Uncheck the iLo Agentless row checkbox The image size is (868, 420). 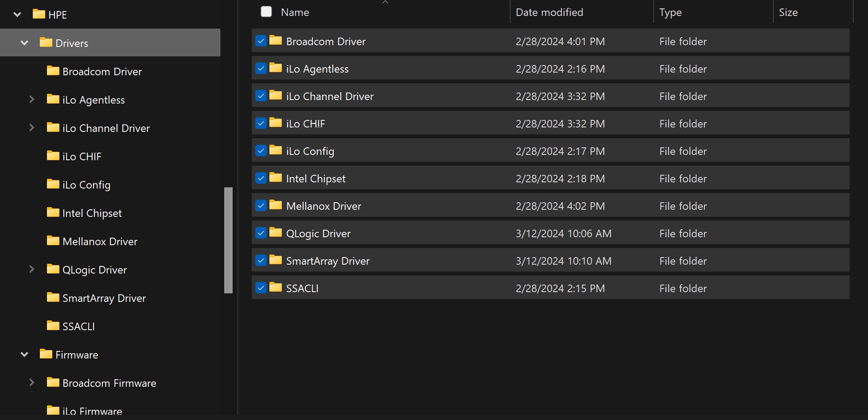pos(261,69)
